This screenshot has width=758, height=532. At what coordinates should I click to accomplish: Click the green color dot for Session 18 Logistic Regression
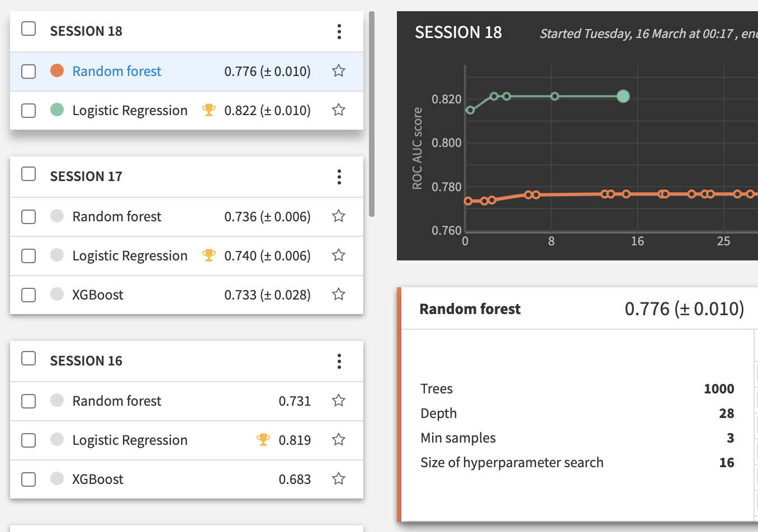(57, 110)
